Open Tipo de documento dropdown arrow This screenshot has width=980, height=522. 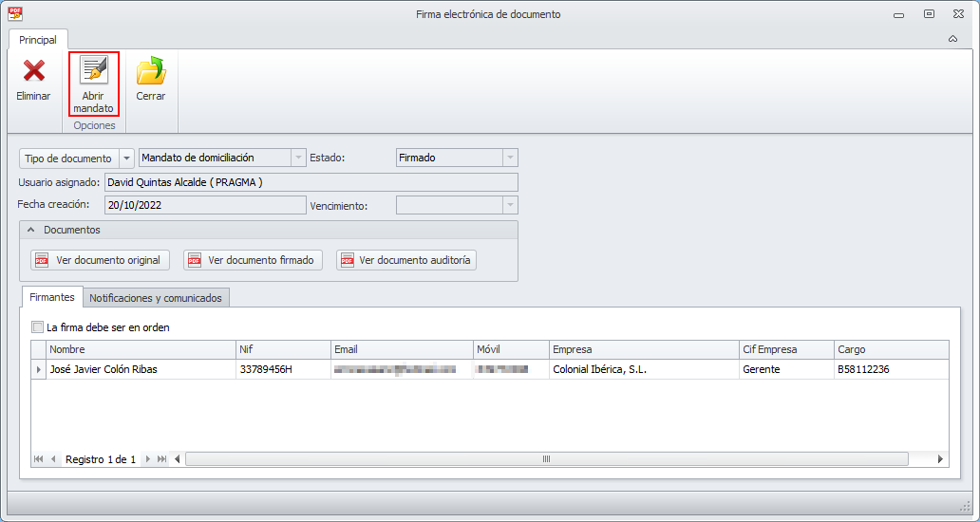pos(127,158)
